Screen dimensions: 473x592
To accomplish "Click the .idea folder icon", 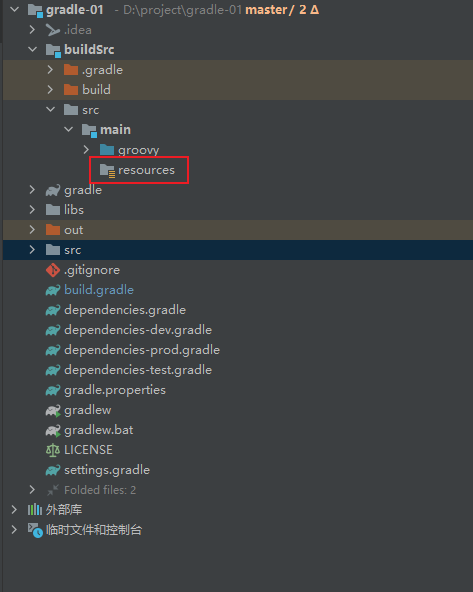I will click(53, 30).
